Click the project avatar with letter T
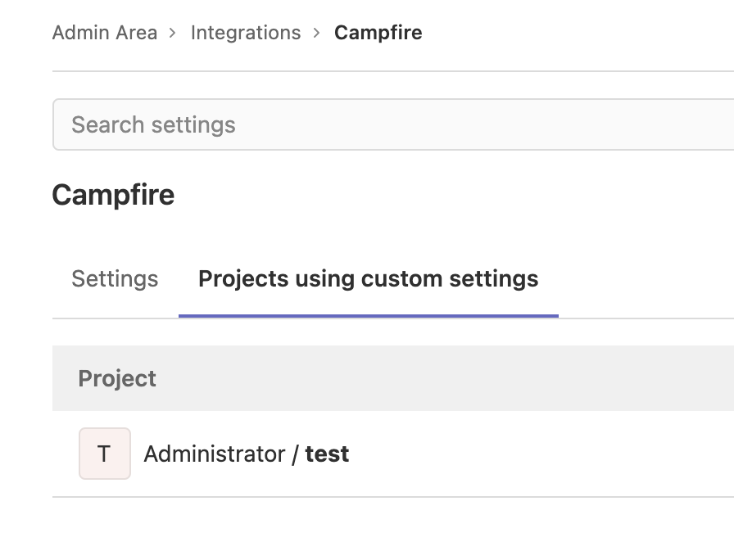The image size is (734, 560). coord(104,453)
